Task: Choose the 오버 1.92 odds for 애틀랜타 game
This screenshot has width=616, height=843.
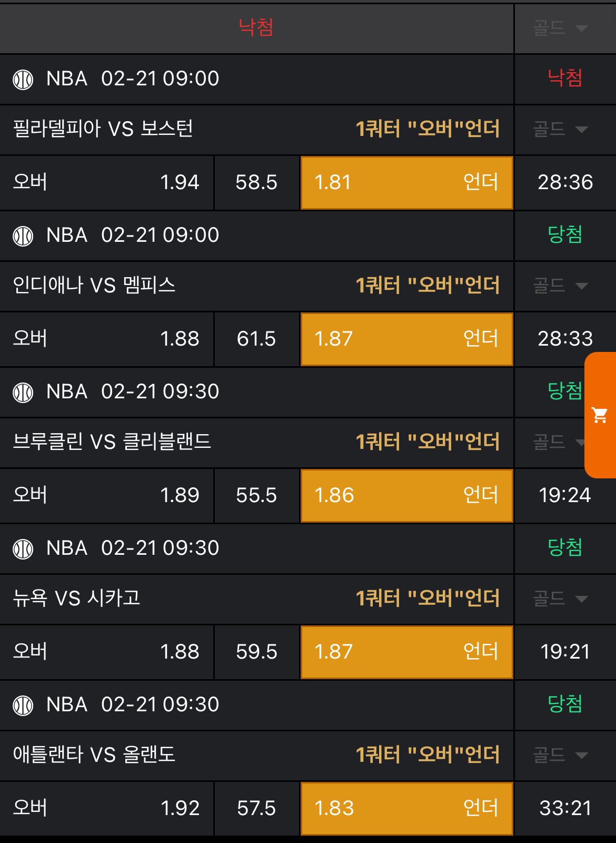Action: click(x=106, y=808)
